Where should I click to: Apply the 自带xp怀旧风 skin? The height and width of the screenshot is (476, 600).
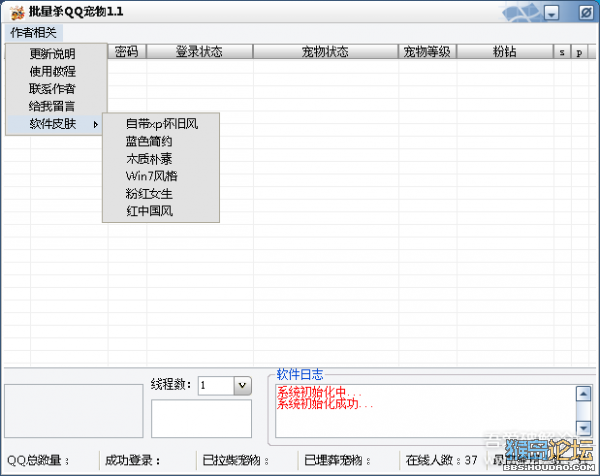point(161,124)
